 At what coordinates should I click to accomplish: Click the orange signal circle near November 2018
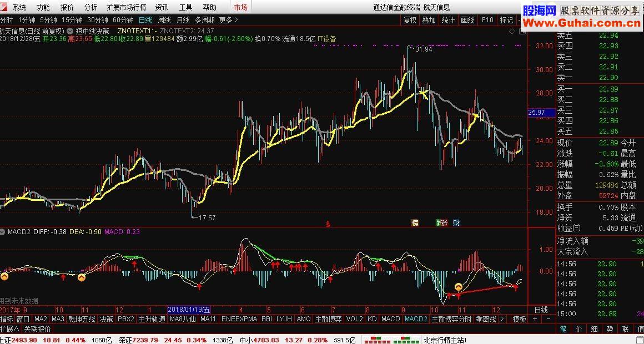[x=459, y=287]
